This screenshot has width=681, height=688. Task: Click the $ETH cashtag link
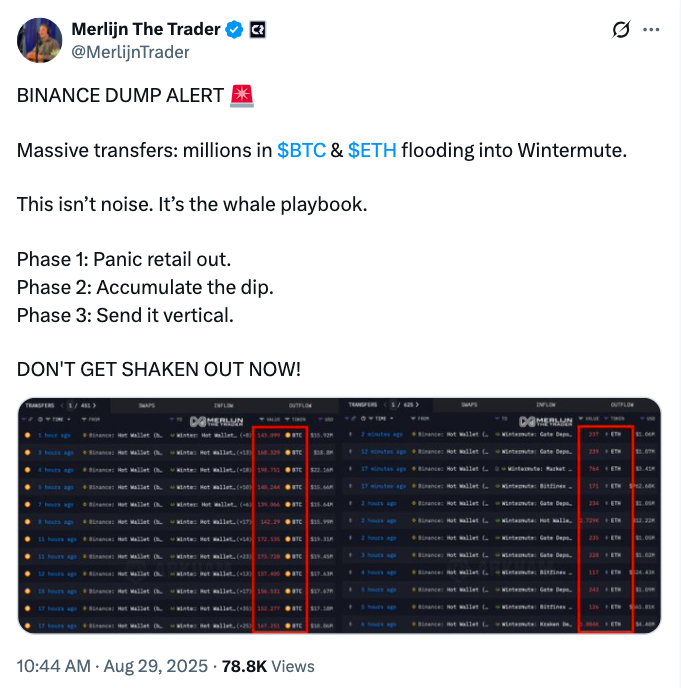click(x=372, y=150)
